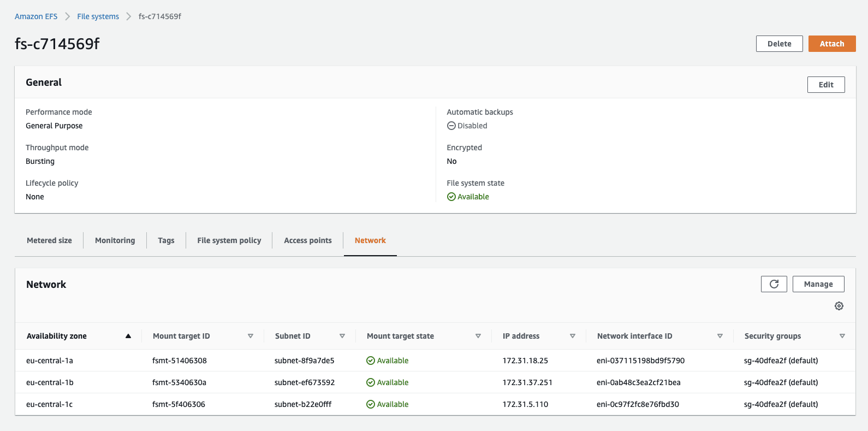Screen dimensions: 868x431
Task: Sort by Availability zone ascending arrow
Action: click(128, 336)
